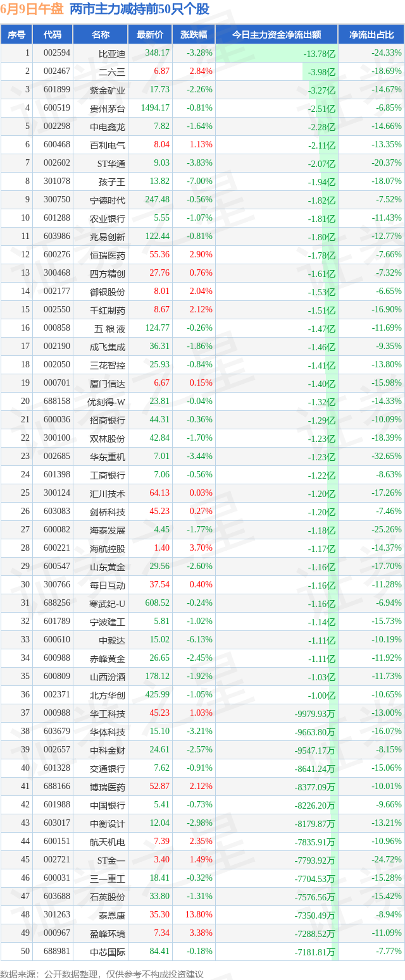Select stock name 三花智控
The width and height of the screenshot is (405, 980).
(x=108, y=365)
